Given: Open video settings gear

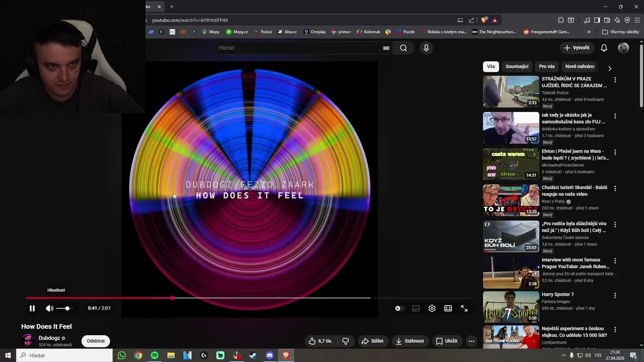Looking at the screenshot, I should pos(432,308).
